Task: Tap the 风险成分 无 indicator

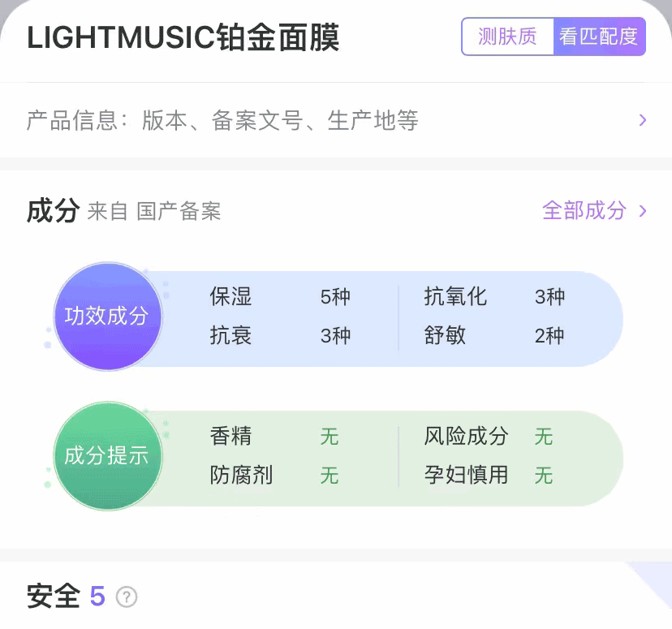Action: coord(488,437)
